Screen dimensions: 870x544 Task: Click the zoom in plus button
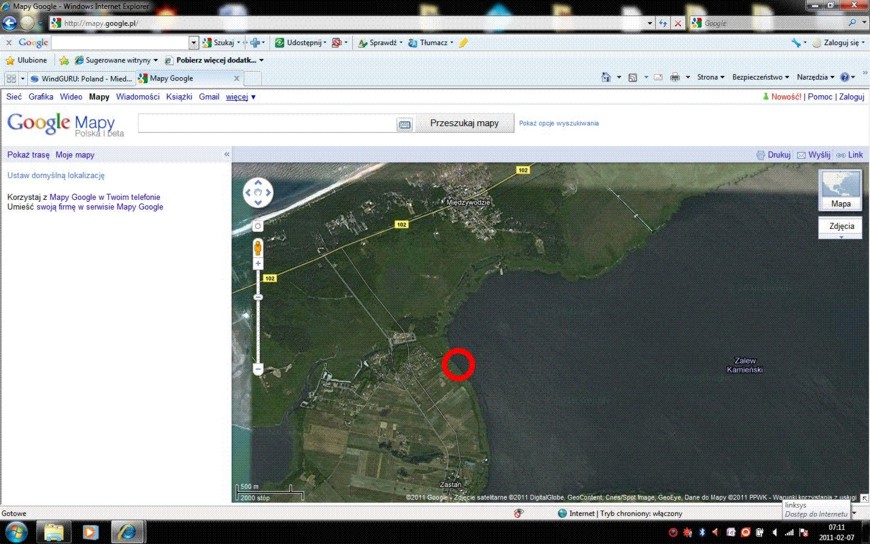pyautogui.click(x=258, y=264)
